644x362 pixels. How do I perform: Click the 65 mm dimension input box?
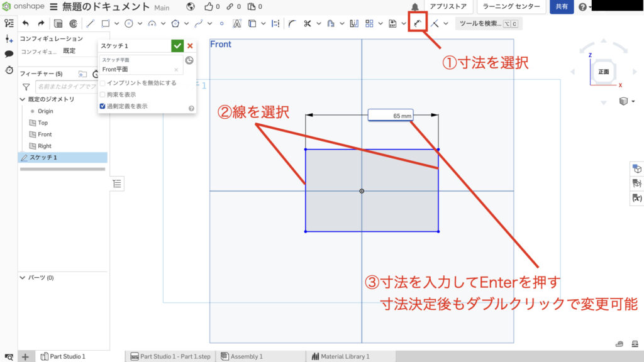[x=390, y=116]
